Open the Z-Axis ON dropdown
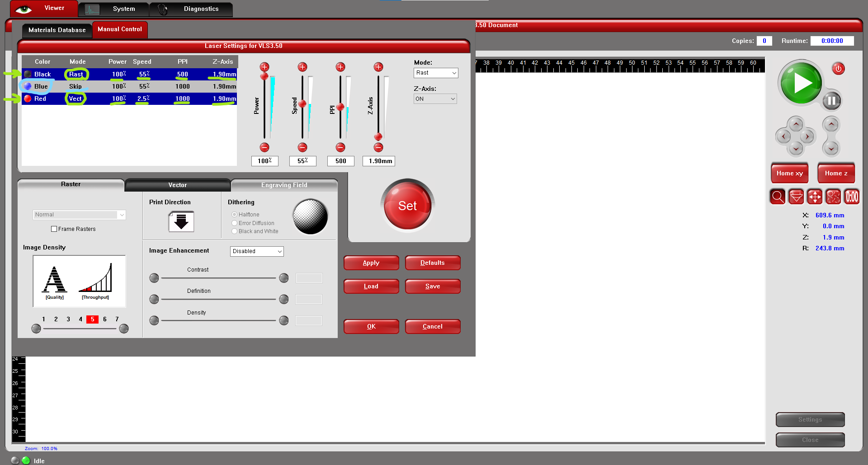 pyautogui.click(x=435, y=99)
